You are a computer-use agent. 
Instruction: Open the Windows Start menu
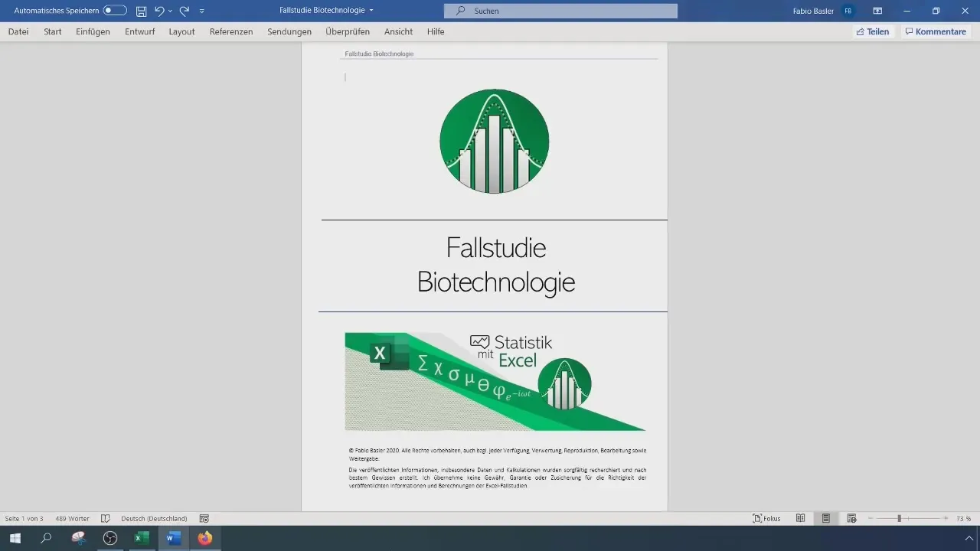15,538
